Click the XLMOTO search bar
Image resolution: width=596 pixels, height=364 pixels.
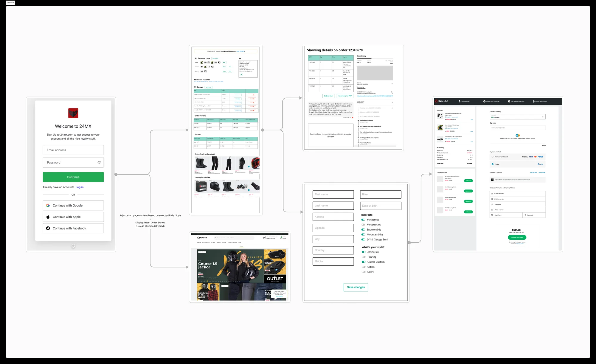[x=234, y=238]
